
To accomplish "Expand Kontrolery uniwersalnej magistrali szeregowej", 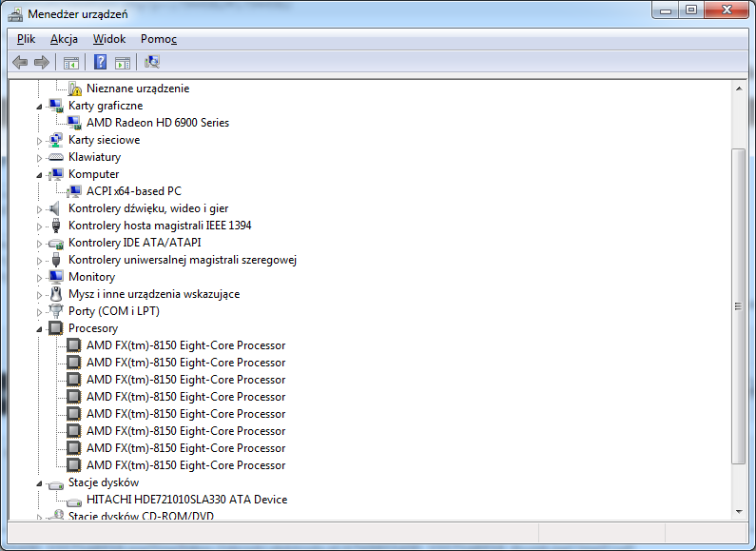I will (x=40, y=261).
